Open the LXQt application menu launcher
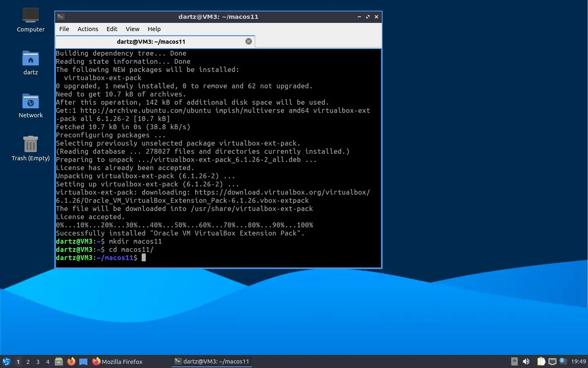This screenshot has width=588, height=368. (7, 361)
